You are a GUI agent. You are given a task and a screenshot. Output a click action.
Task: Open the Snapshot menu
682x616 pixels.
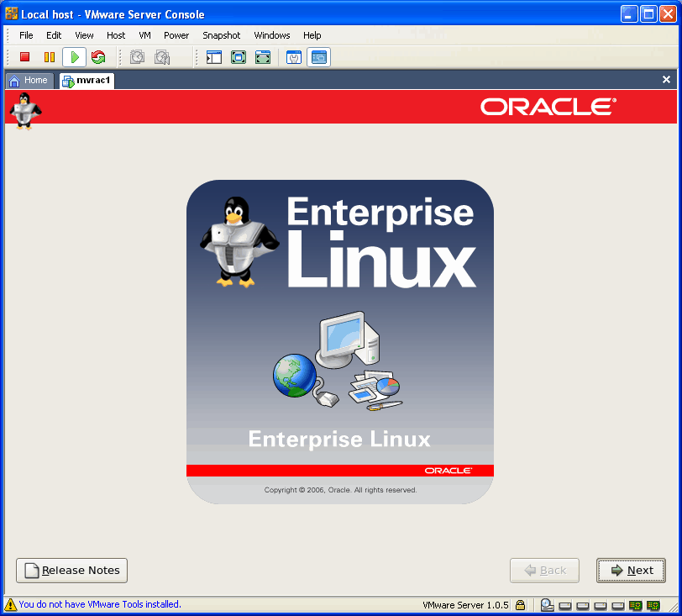tap(221, 35)
